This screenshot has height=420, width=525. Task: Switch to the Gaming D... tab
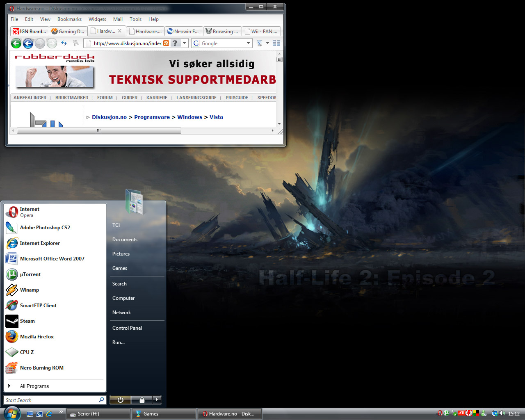coord(68,31)
